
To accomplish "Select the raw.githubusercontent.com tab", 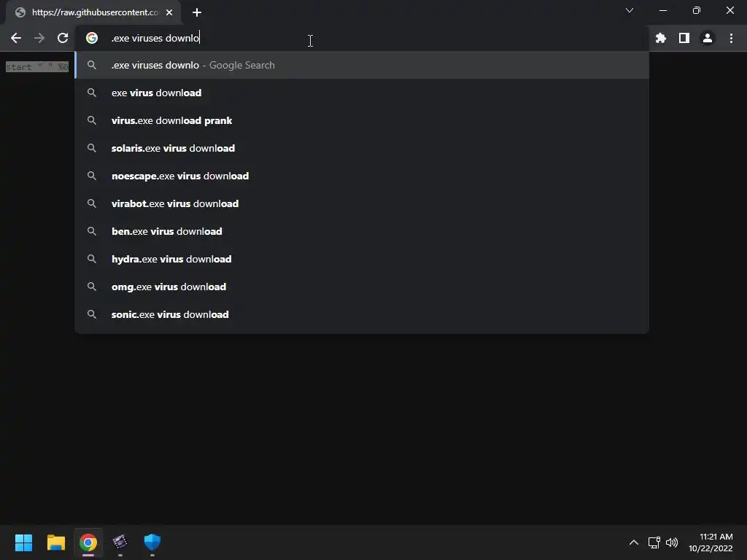I will [x=94, y=12].
